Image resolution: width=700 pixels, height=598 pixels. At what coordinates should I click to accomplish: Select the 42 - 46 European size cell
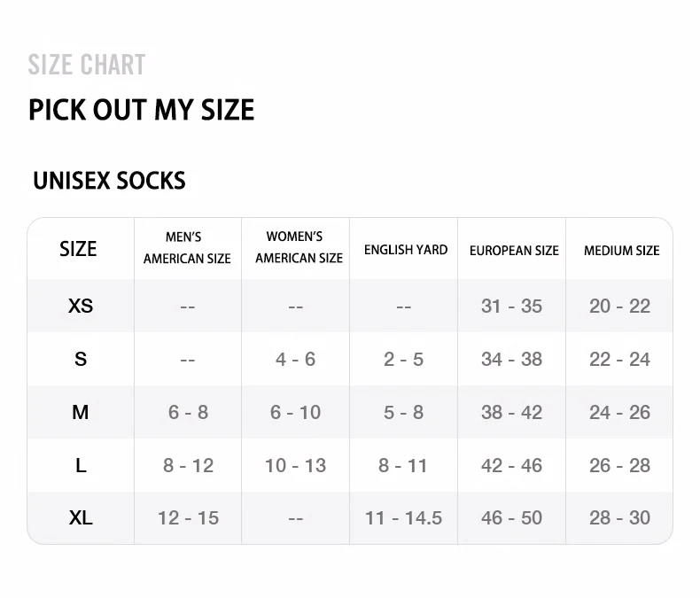point(511,465)
